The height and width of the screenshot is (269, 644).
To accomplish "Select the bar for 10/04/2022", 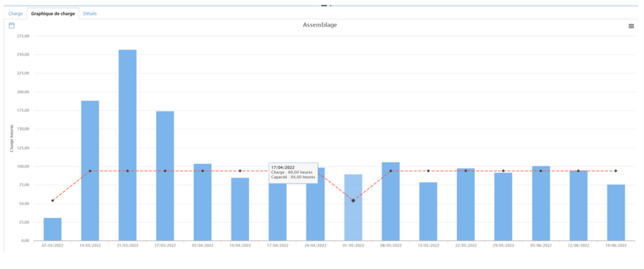I will point(240,211).
